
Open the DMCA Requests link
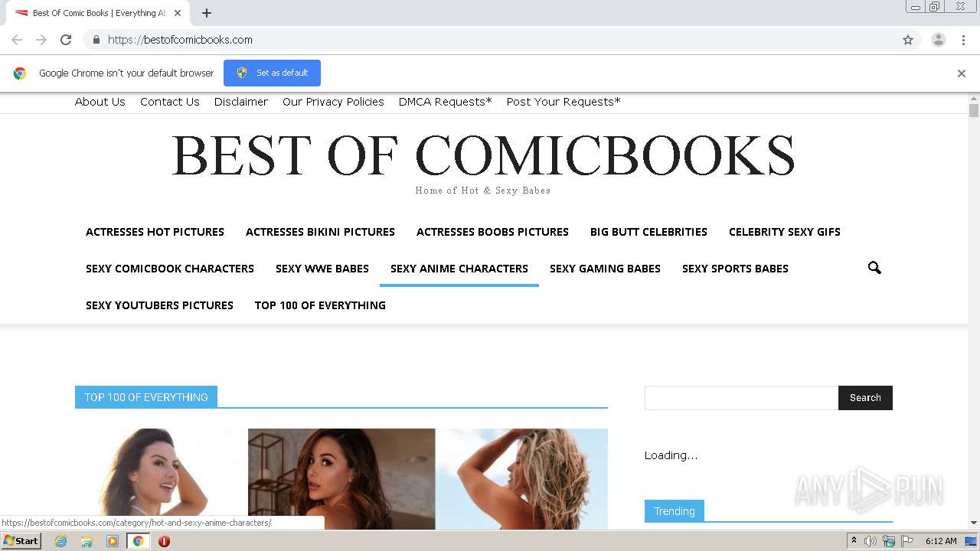(x=446, y=102)
